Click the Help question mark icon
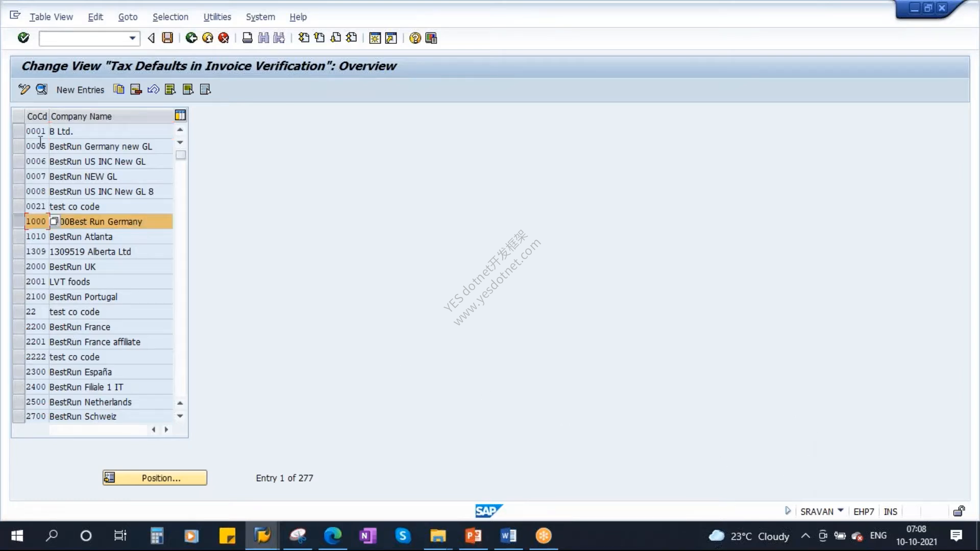The image size is (980, 551). tap(415, 38)
